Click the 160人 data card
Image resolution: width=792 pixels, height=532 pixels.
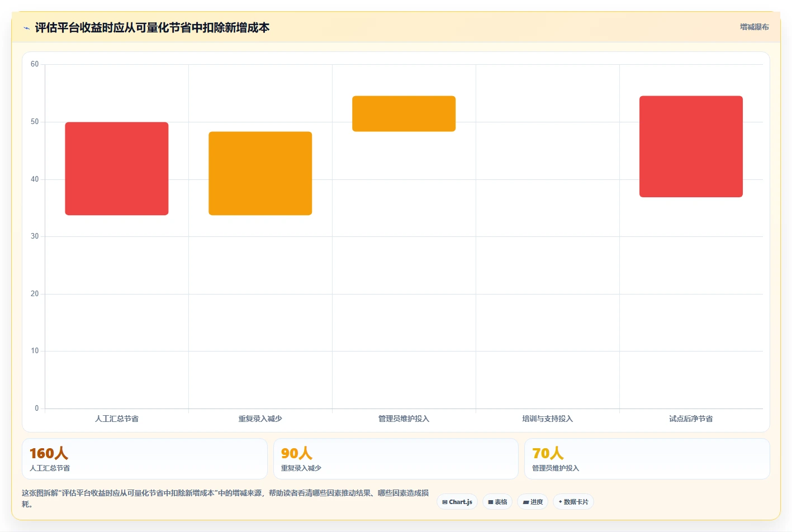pyautogui.click(x=145, y=459)
